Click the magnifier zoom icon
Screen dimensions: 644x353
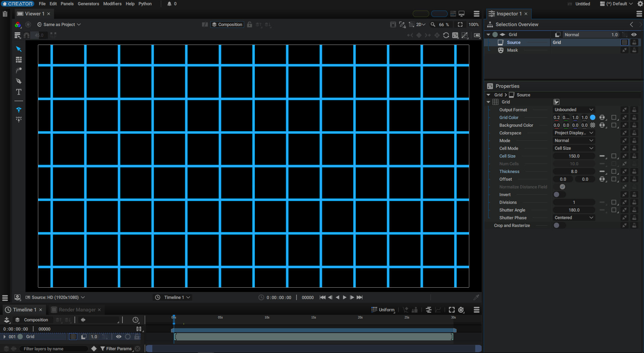coord(433,24)
